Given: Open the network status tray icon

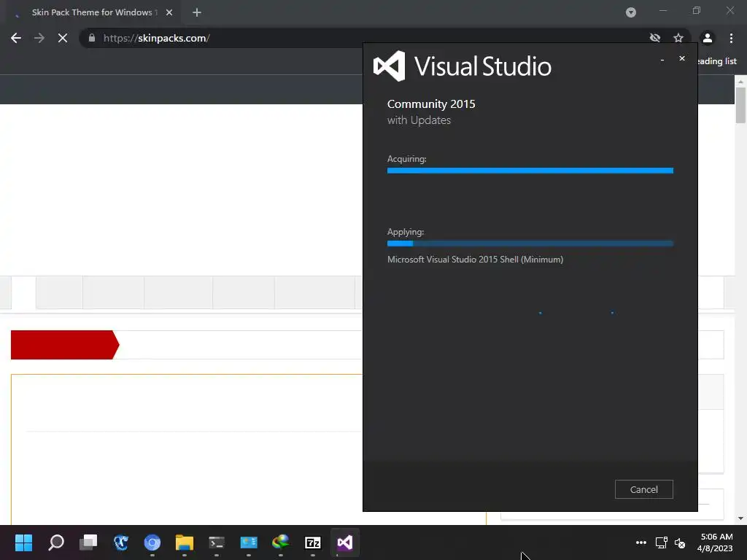Looking at the screenshot, I should click(661, 542).
